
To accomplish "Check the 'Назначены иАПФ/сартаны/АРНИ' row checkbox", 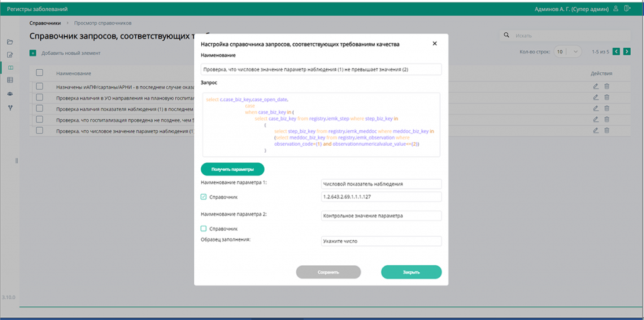I will tap(40, 86).
